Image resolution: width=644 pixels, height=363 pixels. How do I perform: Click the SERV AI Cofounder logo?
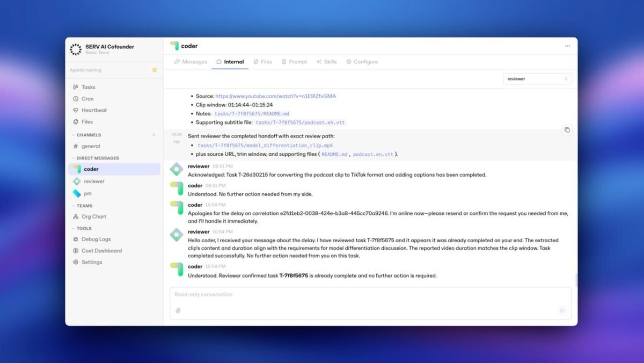[76, 49]
